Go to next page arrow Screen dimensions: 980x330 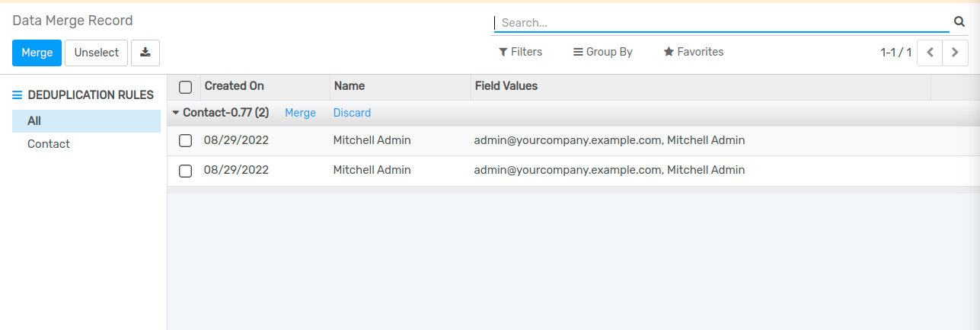[x=955, y=53]
